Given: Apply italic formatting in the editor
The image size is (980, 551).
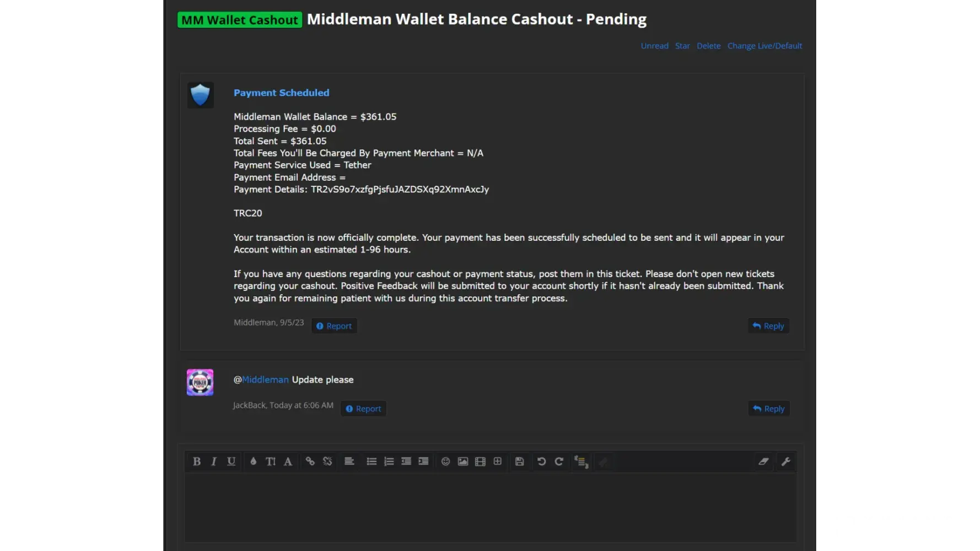Looking at the screenshot, I should (214, 462).
